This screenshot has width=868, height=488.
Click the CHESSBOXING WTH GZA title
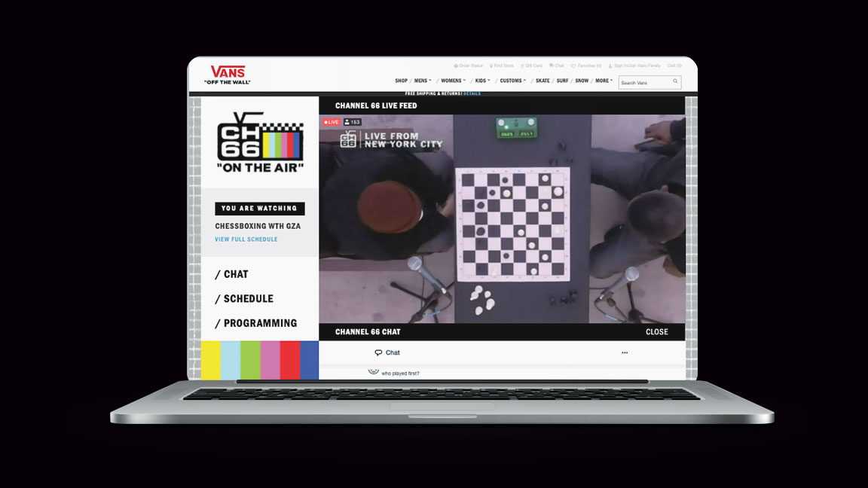[258, 226]
